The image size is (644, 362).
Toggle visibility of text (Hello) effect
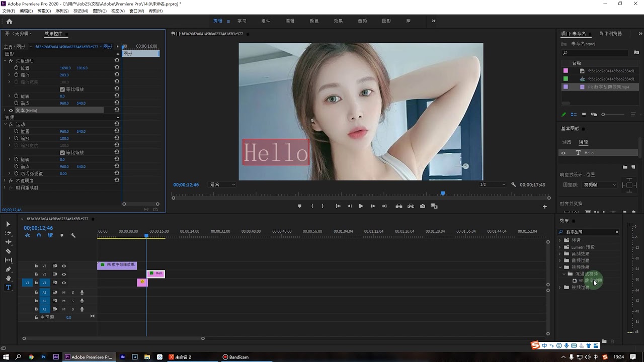coord(11,111)
